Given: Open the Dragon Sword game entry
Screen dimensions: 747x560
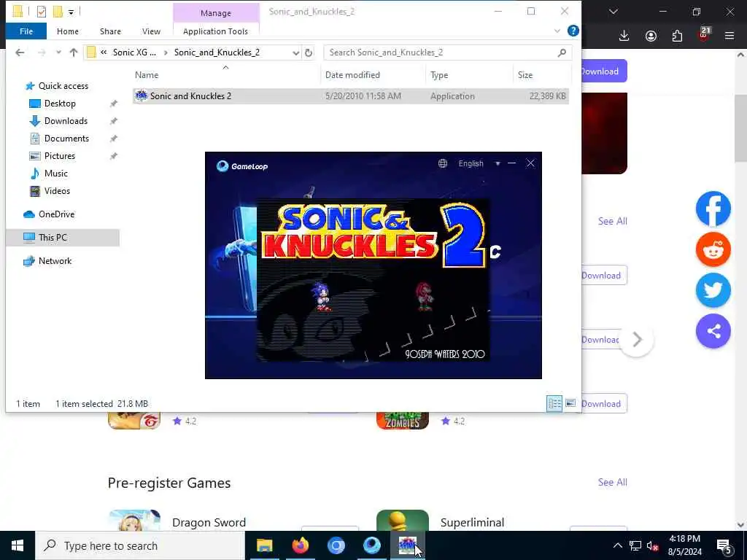Looking at the screenshot, I should pos(209,522).
